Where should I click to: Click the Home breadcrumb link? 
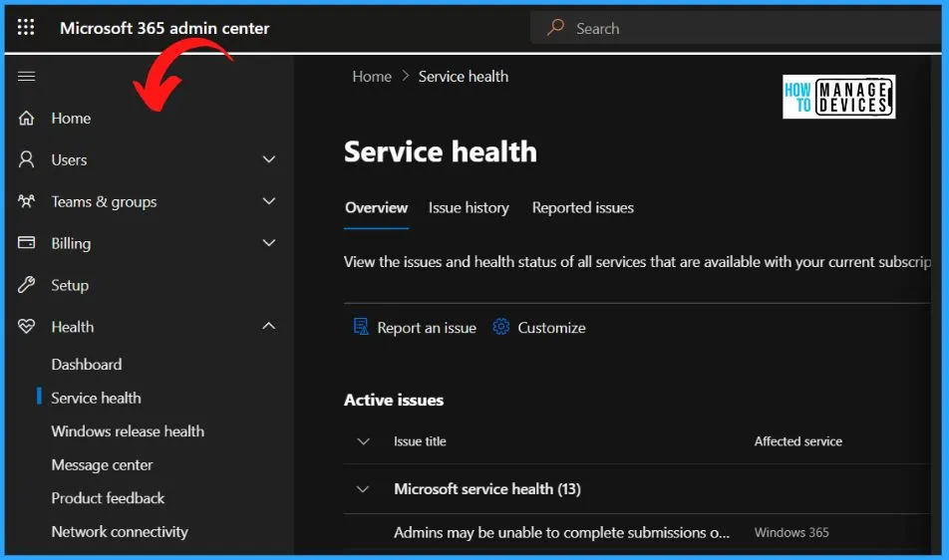point(372,76)
